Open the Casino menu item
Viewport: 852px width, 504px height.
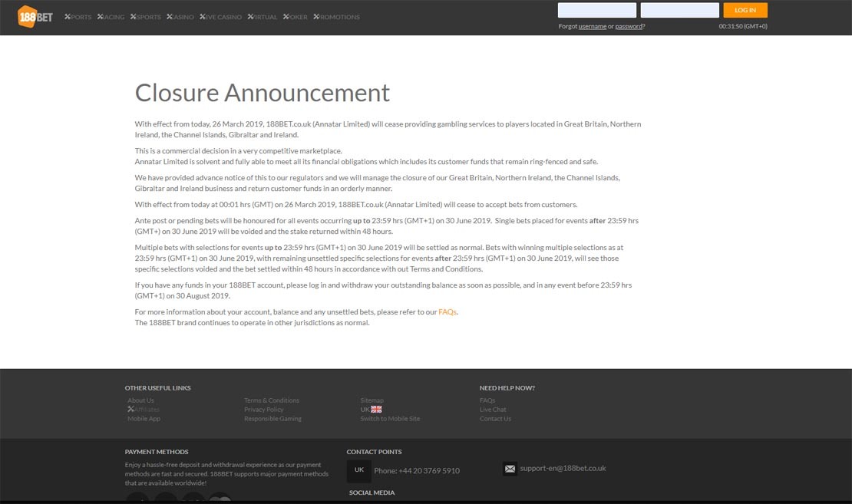tap(180, 17)
